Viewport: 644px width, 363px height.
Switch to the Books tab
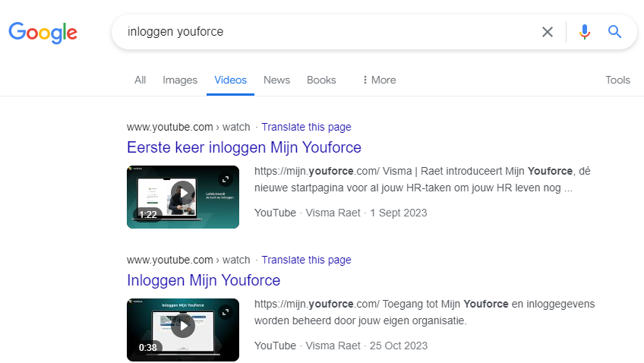(321, 80)
